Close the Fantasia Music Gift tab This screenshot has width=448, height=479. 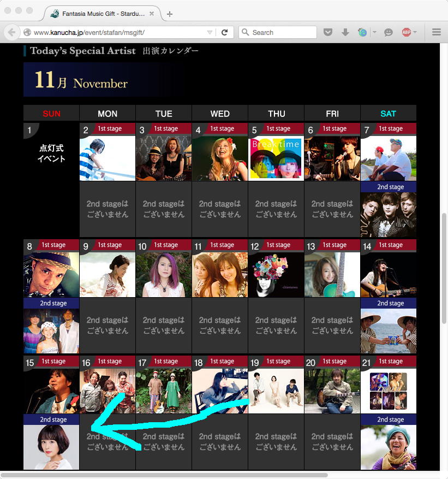pos(152,14)
